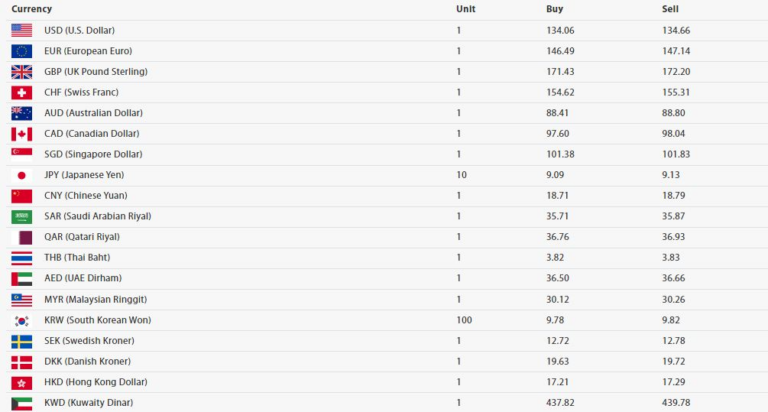
Task: Click the Qatar flag icon
Action: (21, 237)
